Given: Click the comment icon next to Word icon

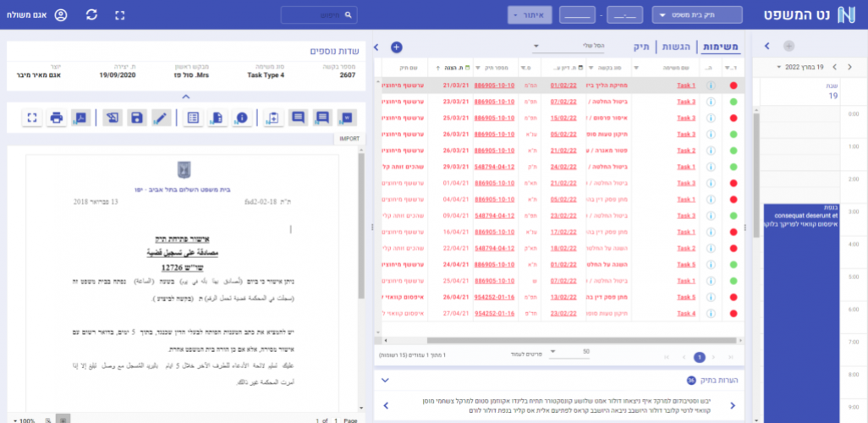Looking at the screenshot, I should (322, 118).
